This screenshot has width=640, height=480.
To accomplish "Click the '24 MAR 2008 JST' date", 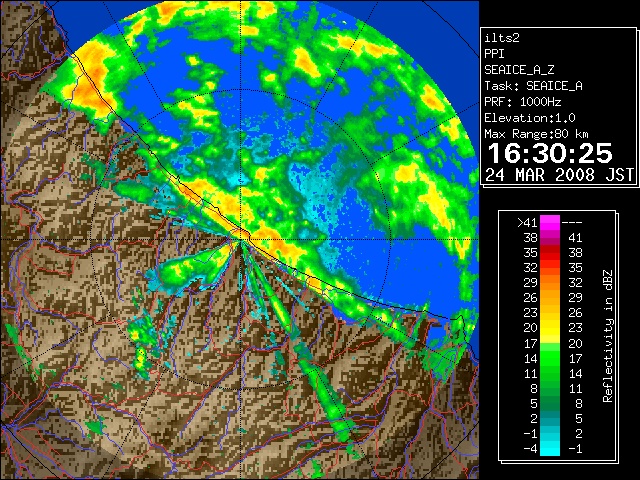I will pyautogui.click(x=559, y=175).
